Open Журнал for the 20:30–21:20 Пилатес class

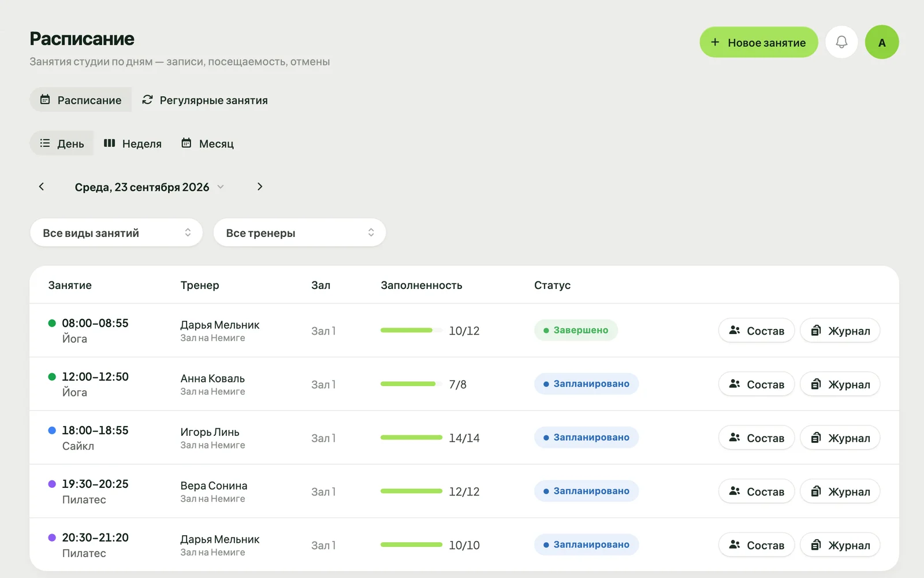click(840, 545)
